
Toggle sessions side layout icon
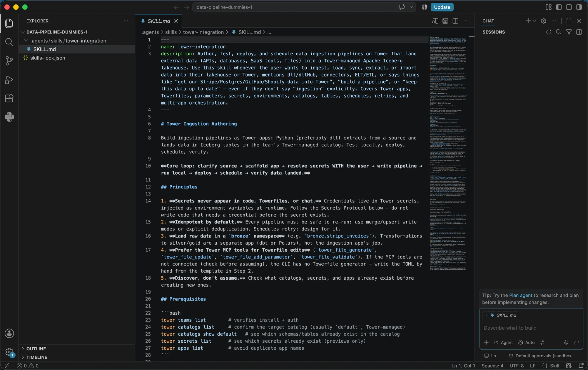(579, 32)
